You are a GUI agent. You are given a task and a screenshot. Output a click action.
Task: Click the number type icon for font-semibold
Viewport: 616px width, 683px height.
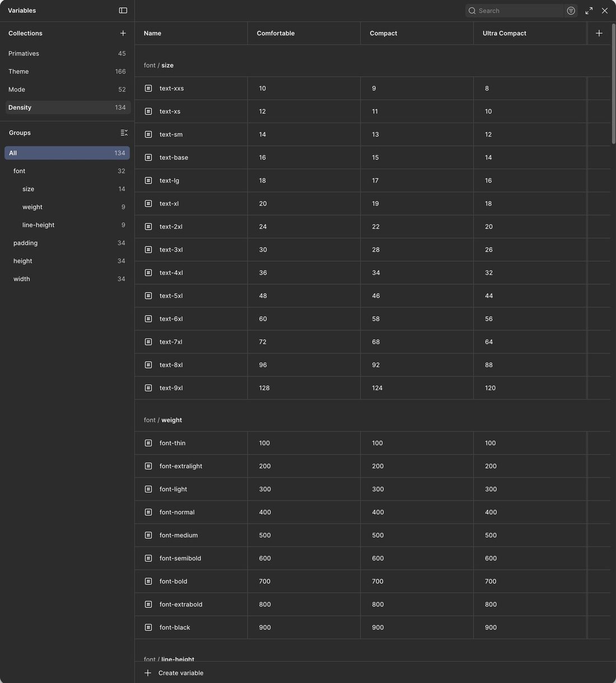pos(148,558)
